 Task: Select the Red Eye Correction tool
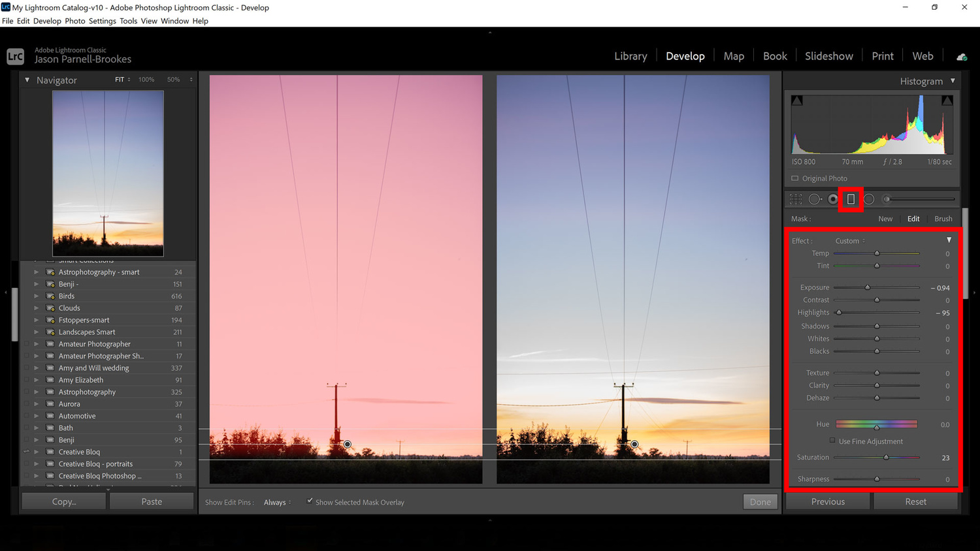(833, 199)
